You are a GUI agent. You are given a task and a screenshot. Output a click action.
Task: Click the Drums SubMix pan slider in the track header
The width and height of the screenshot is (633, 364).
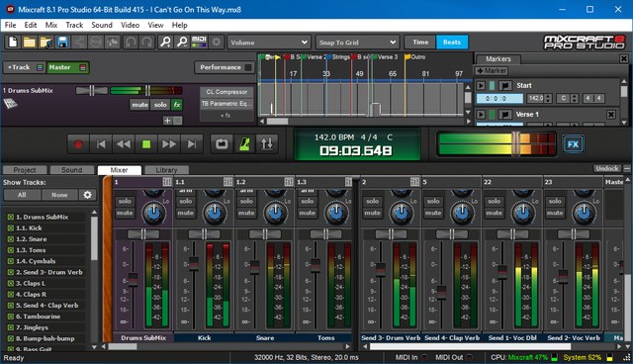click(x=92, y=91)
